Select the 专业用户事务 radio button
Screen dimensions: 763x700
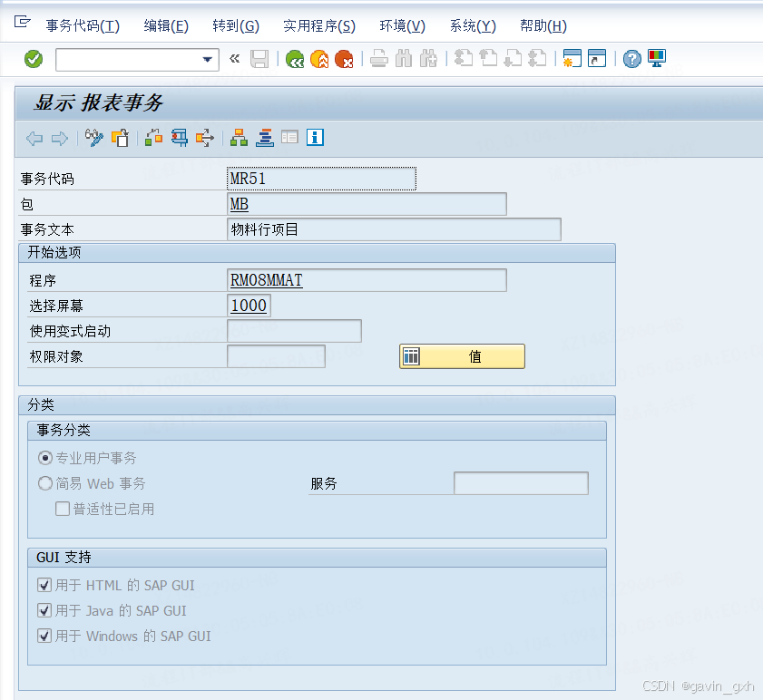(x=45, y=458)
